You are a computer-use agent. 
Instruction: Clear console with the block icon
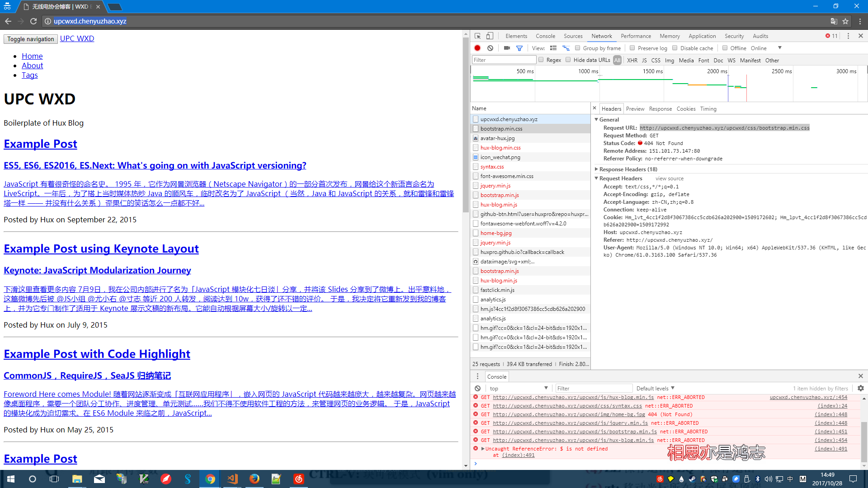[x=477, y=388]
